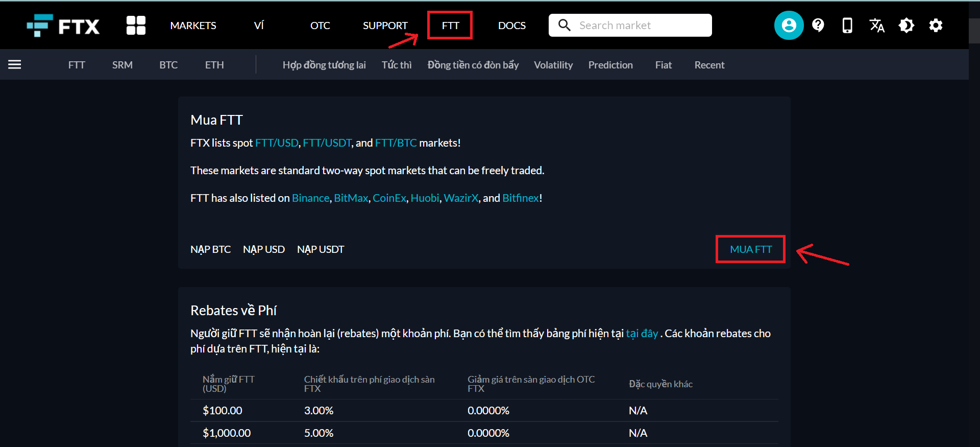This screenshot has width=980, height=447.
Task: Open the Binance link
Action: tap(310, 198)
